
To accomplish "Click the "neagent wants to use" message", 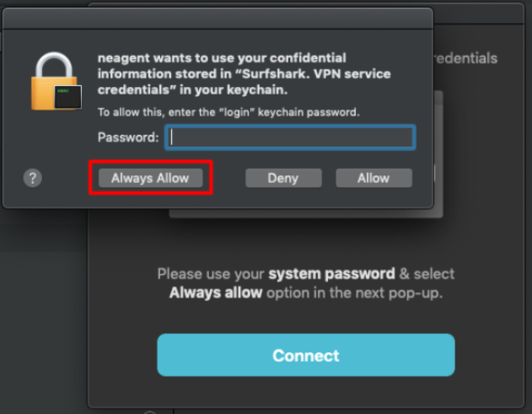I will click(x=162, y=58).
